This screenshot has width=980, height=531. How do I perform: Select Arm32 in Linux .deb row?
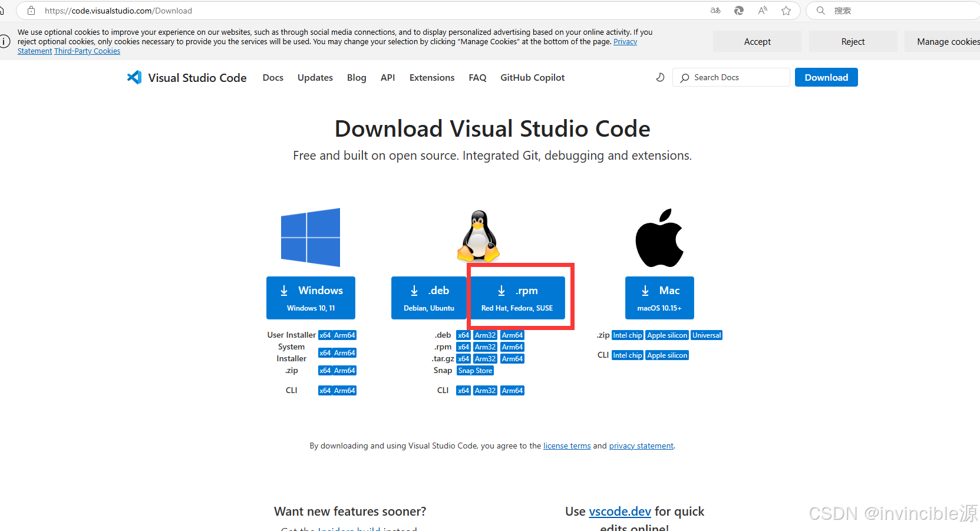(486, 335)
